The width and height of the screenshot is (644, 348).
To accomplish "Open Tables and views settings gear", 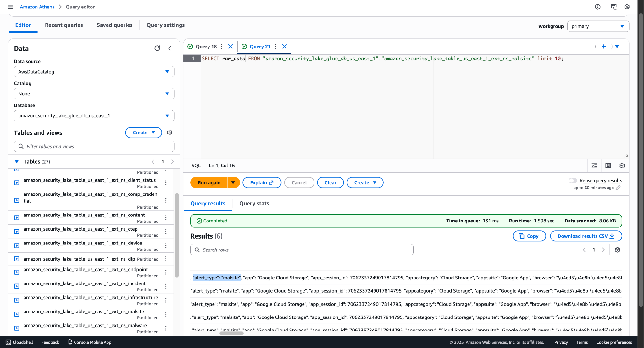I will pyautogui.click(x=169, y=132).
